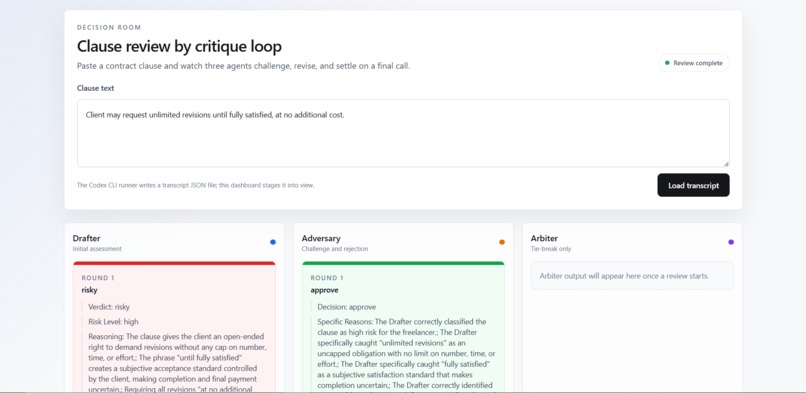Click the purple dot on the Arbiter panel
This screenshot has width=806, height=393.
731,242
